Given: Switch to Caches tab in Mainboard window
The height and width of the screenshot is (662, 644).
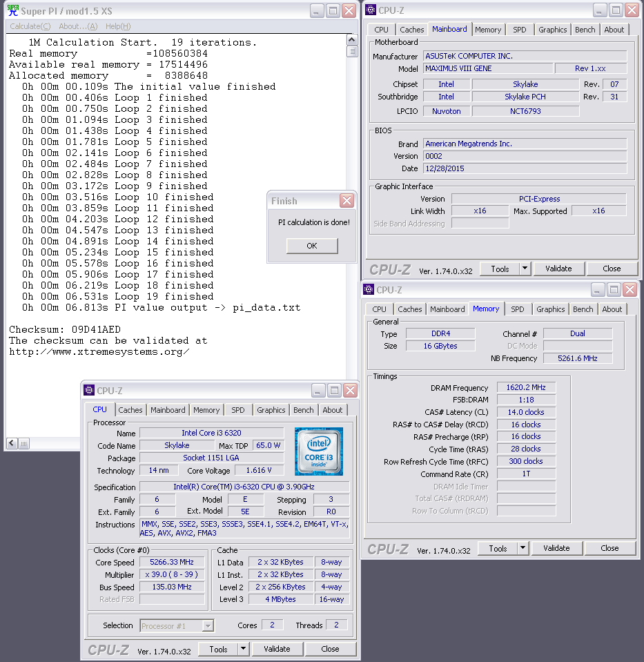Looking at the screenshot, I should click(x=412, y=30).
